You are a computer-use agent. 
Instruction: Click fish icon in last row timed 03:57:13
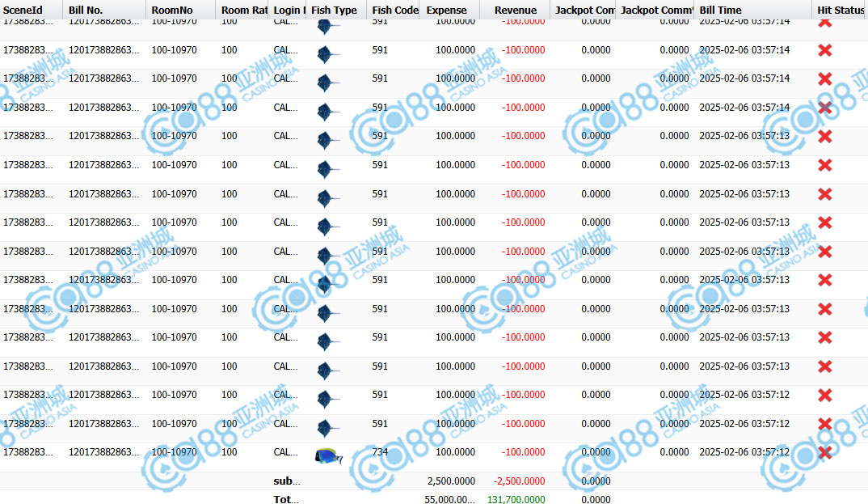[327, 371]
